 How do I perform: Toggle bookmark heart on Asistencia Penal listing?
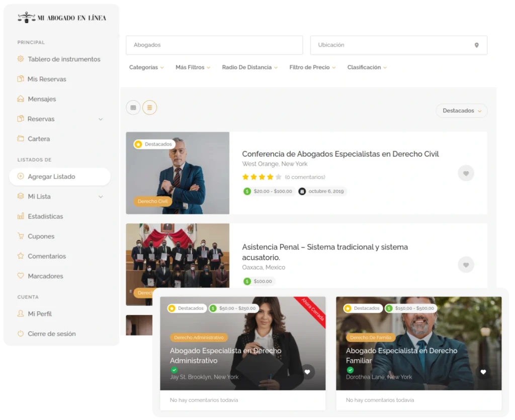point(466,265)
